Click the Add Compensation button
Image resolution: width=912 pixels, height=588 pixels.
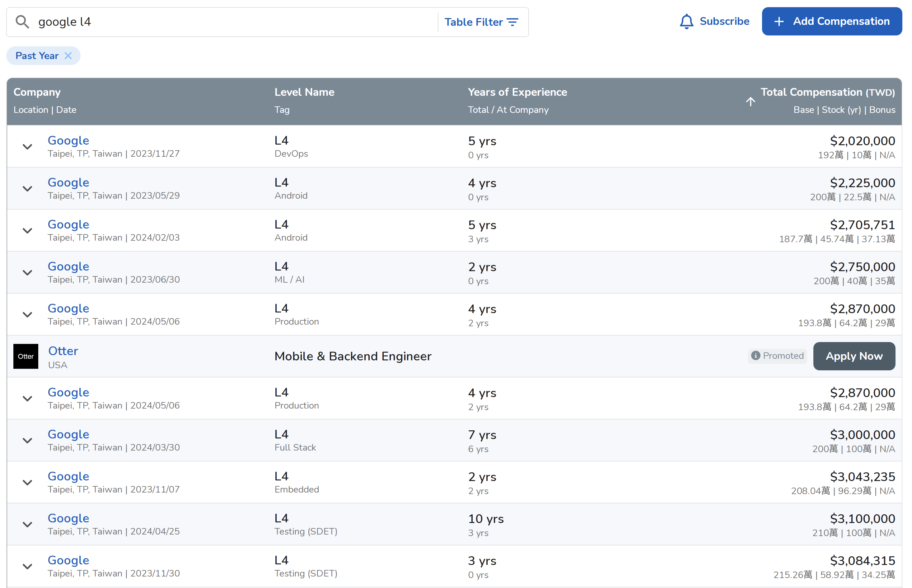(x=832, y=21)
